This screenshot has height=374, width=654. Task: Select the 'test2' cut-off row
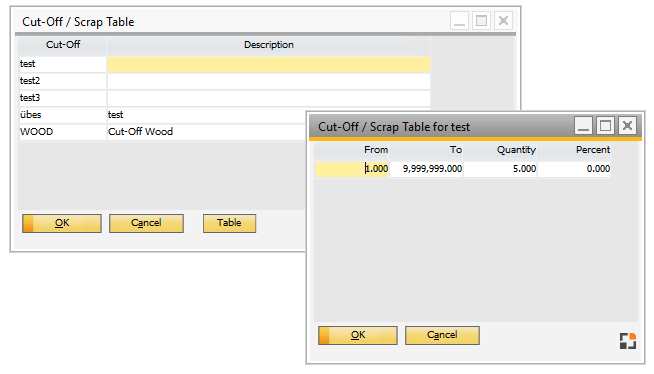coord(63,81)
